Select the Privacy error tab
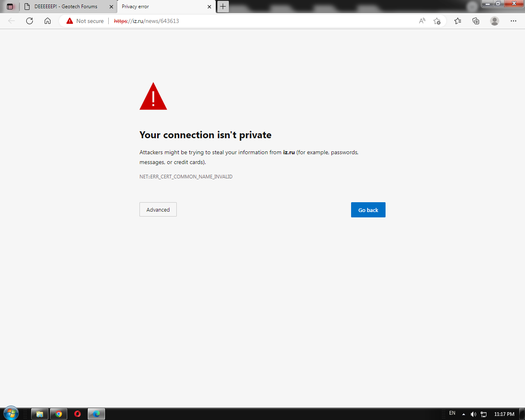The height and width of the screenshot is (420, 525). pos(166,7)
